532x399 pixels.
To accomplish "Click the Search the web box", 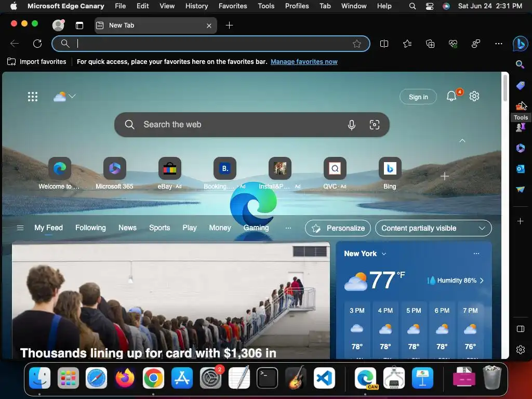I will [252, 125].
